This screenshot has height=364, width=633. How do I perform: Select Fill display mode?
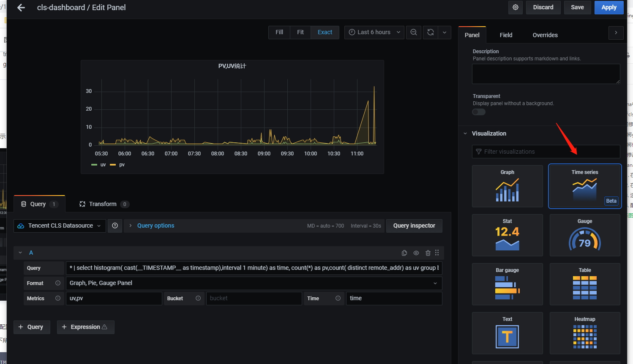coord(279,32)
